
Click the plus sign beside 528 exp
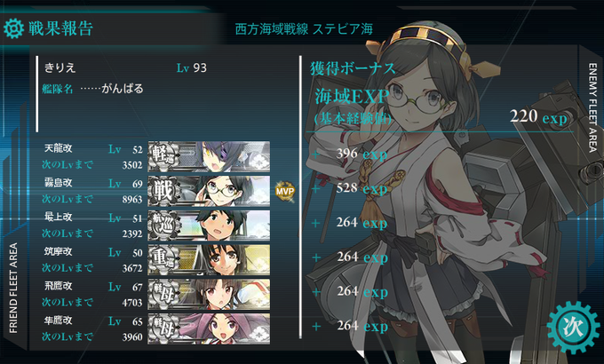point(316,189)
